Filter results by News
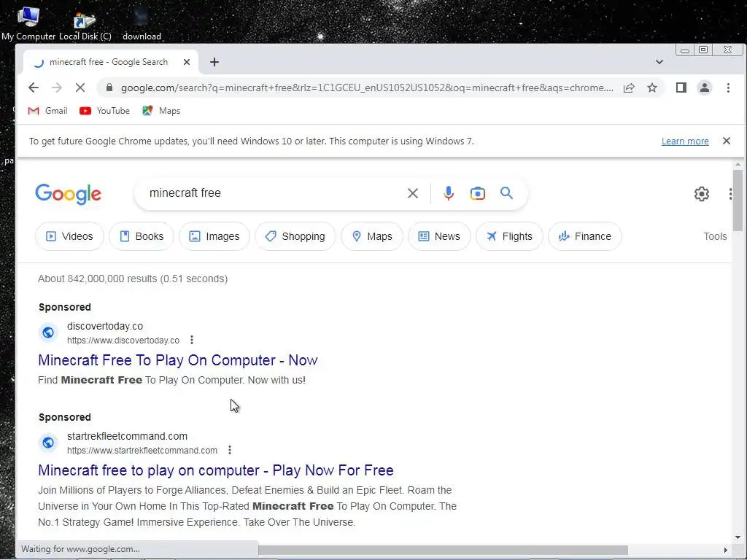Image resolution: width=747 pixels, height=560 pixels. (439, 236)
